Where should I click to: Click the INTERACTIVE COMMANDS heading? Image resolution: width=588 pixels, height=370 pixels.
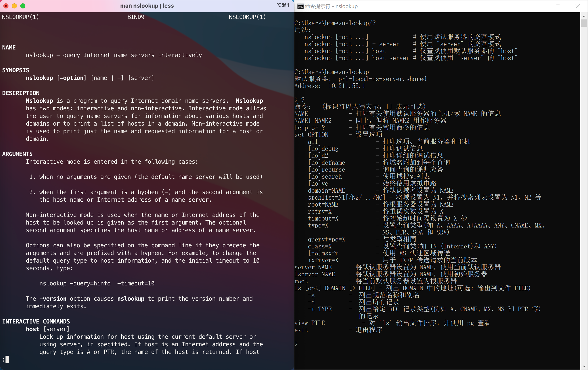36,321
